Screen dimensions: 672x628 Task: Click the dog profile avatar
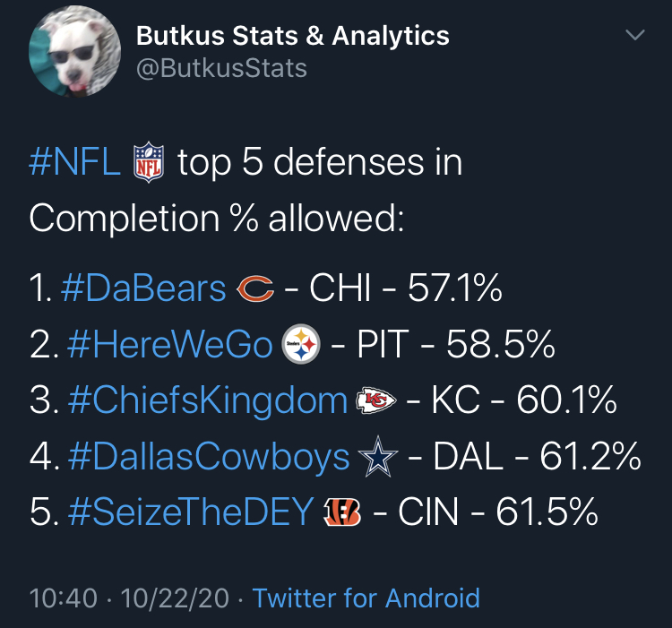coord(74,51)
